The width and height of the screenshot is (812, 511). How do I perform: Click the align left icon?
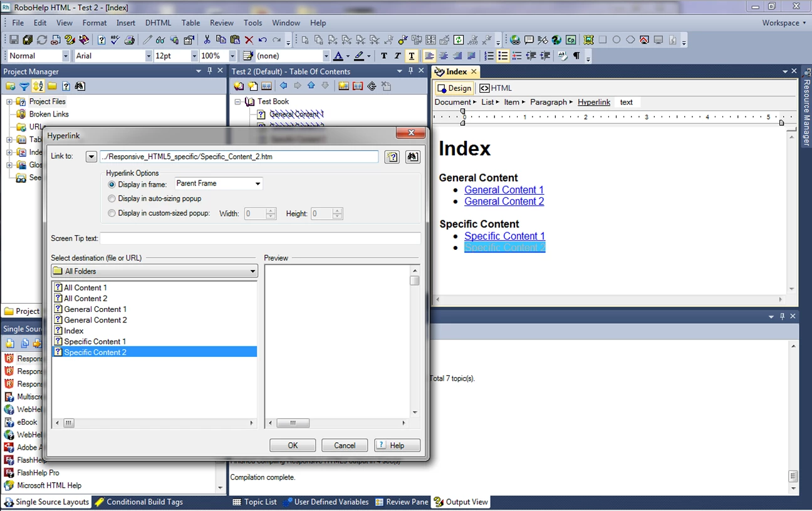tap(429, 56)
